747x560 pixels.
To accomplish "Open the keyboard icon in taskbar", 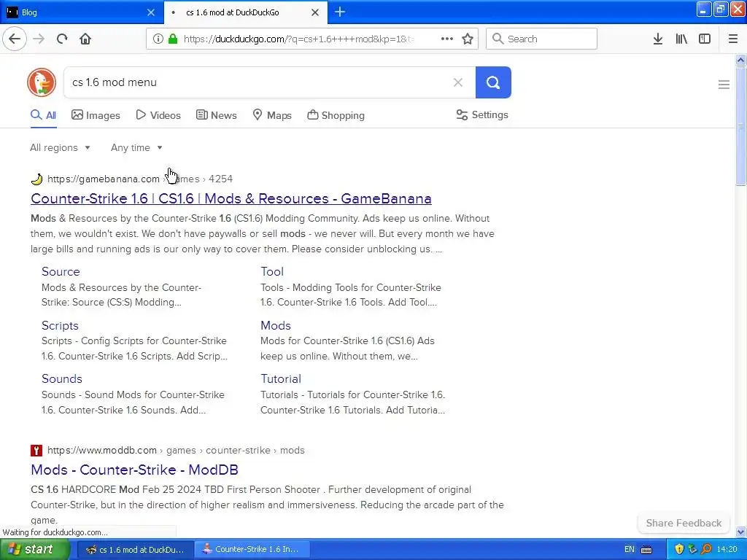I will pyautogui.click(x=646, y=550).
